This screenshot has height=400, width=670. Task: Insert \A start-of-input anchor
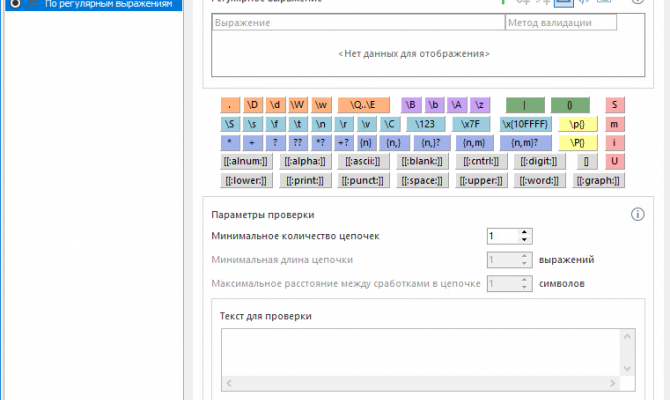(x=456, y=105)
